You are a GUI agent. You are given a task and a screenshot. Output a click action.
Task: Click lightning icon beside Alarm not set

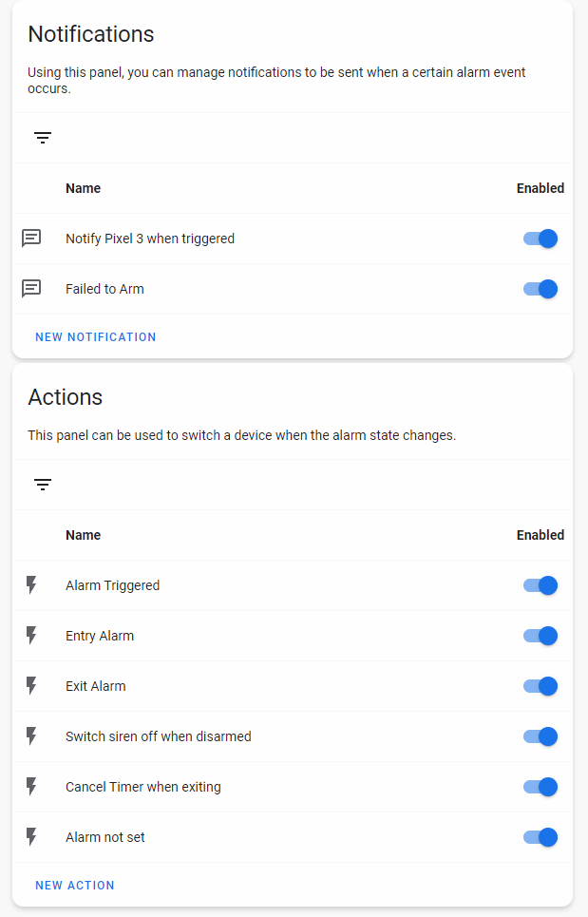click(31, 837)
